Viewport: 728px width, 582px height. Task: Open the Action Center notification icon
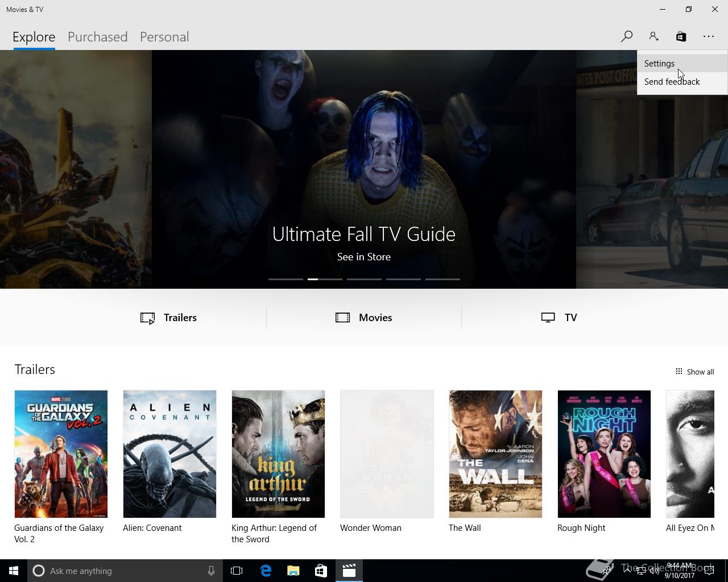(709, 571)
